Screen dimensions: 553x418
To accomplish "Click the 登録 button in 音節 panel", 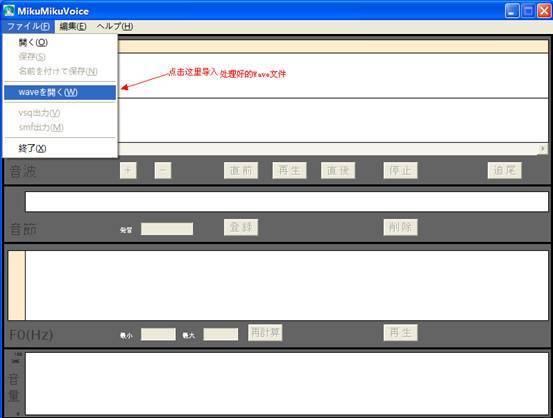I will tap(241, 227).
